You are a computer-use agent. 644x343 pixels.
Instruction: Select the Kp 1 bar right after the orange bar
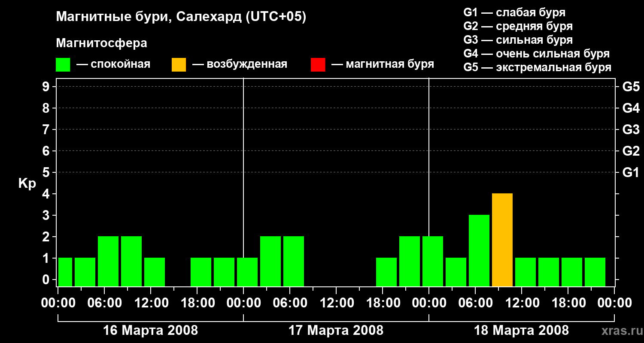click(x=526, y=272)
